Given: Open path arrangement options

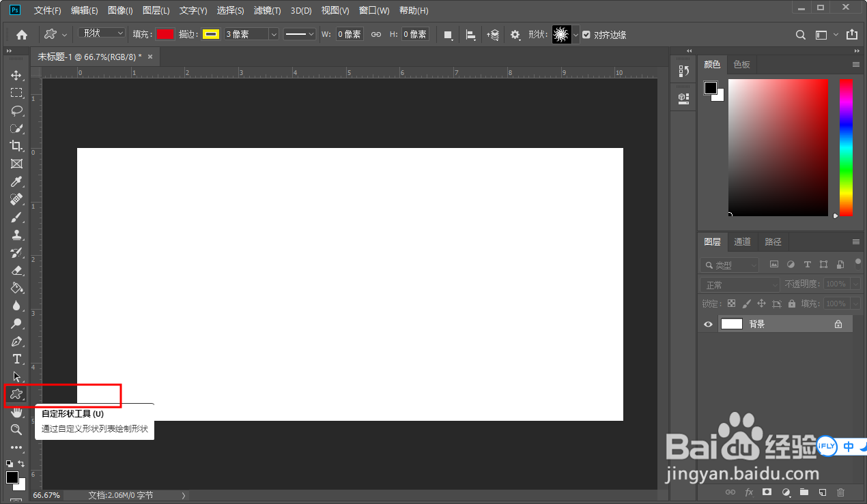Looking at the screenshot, I should point(492,35).
